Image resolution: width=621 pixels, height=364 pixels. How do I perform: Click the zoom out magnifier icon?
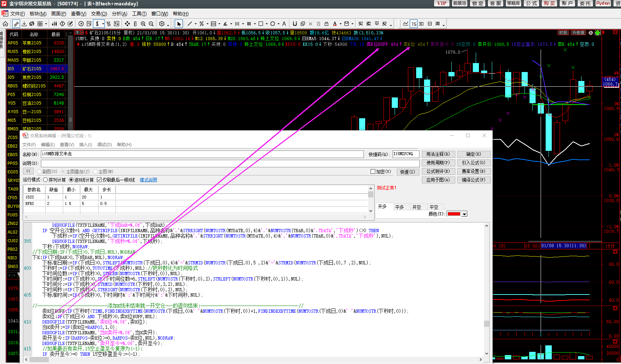pos(151,24)
